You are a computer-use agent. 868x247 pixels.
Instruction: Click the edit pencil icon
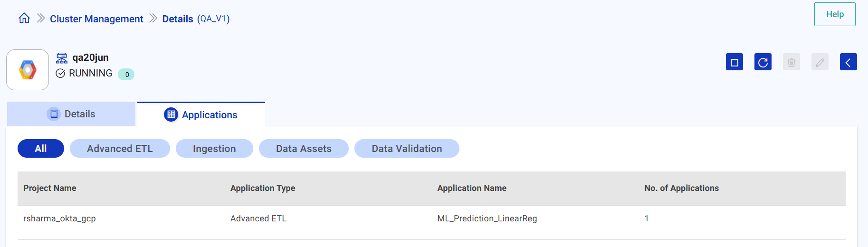pyautogui.click(x=820, y=62)
